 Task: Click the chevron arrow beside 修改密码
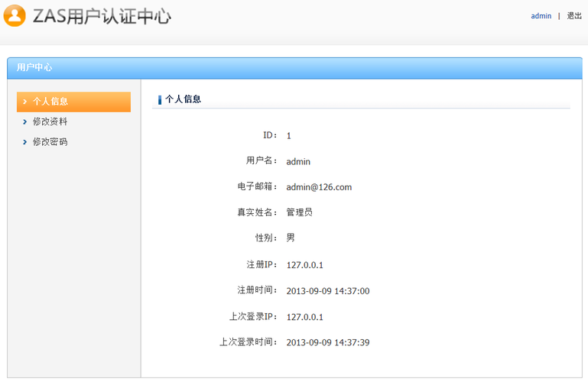coord(25,141)
